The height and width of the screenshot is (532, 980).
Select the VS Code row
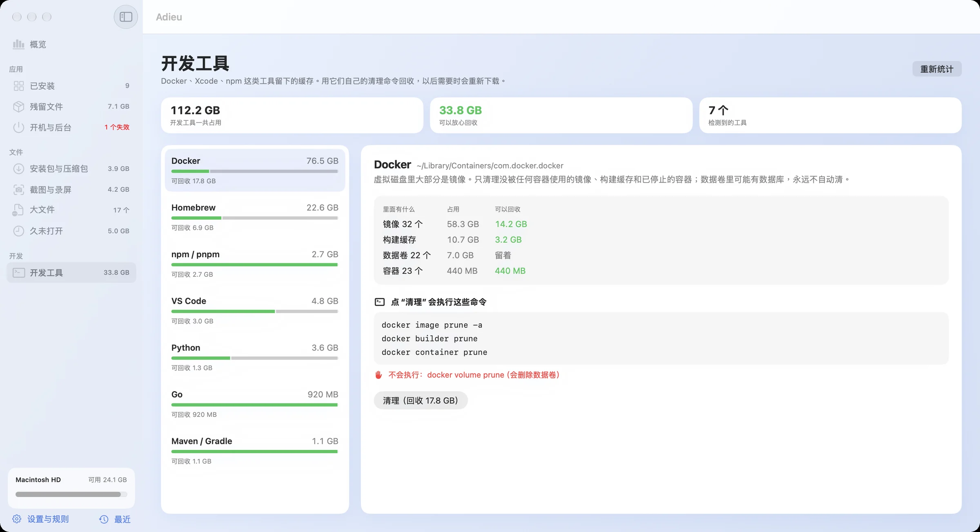[255, 310]
